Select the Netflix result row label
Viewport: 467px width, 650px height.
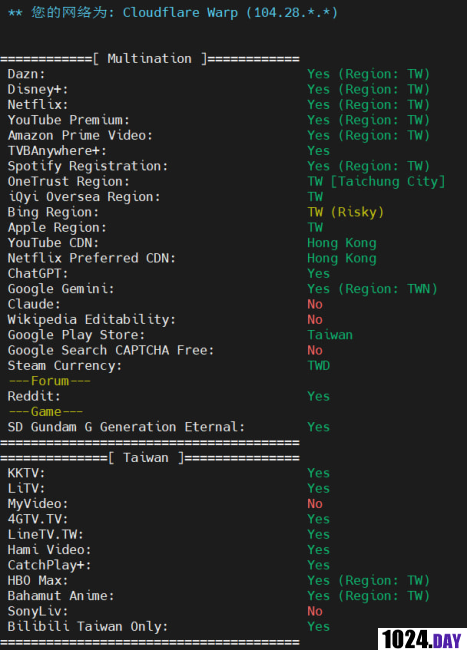(x=38, y=104)
